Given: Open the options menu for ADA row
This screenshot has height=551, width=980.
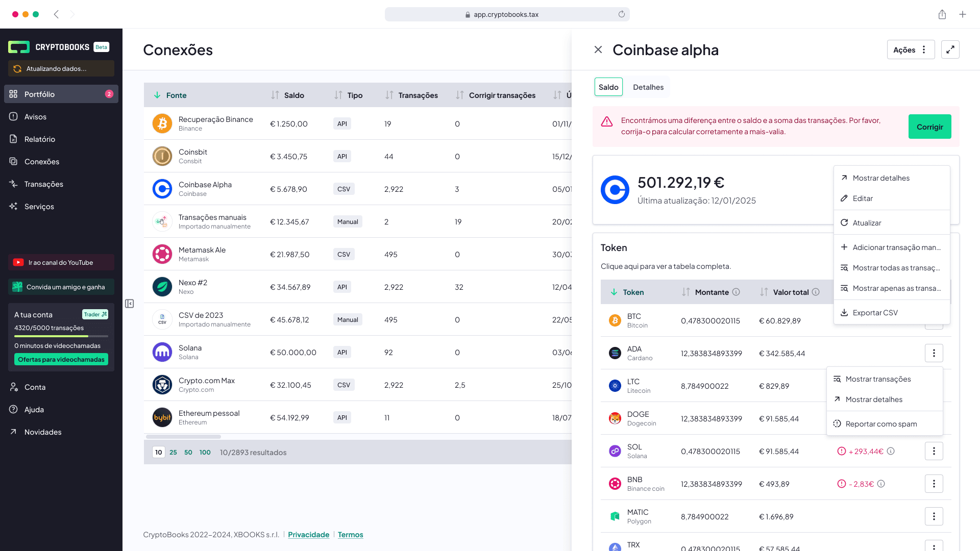Looking at the screenshot, I should pyautogui.click(x=934, y=353).
